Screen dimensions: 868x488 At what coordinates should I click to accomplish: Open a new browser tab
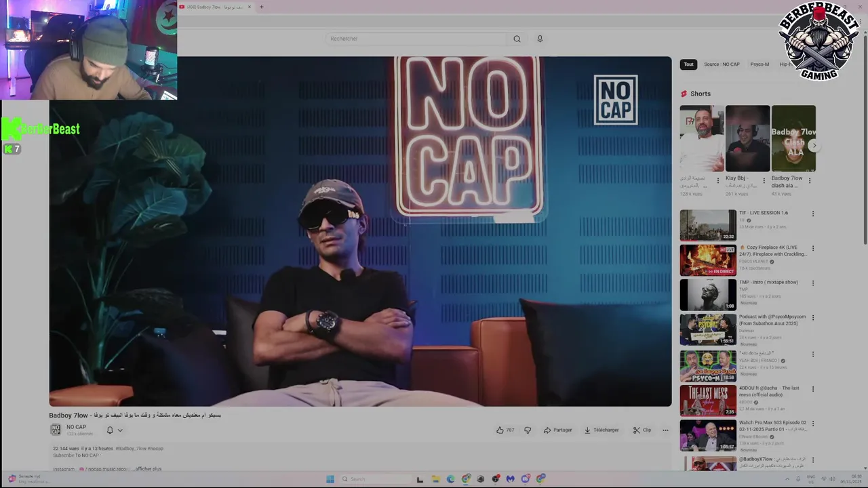click(261, 7)
